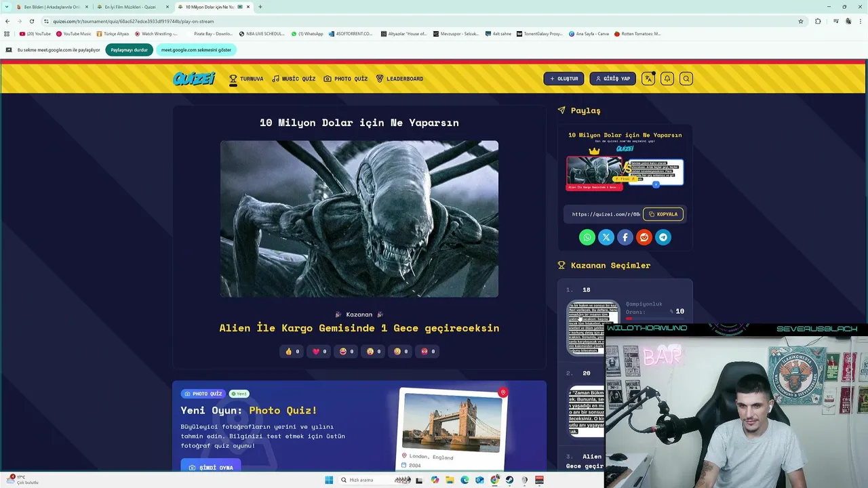Viewport: 868px width, 488px height.
Task: React with heart emoji
Action: 319,351
